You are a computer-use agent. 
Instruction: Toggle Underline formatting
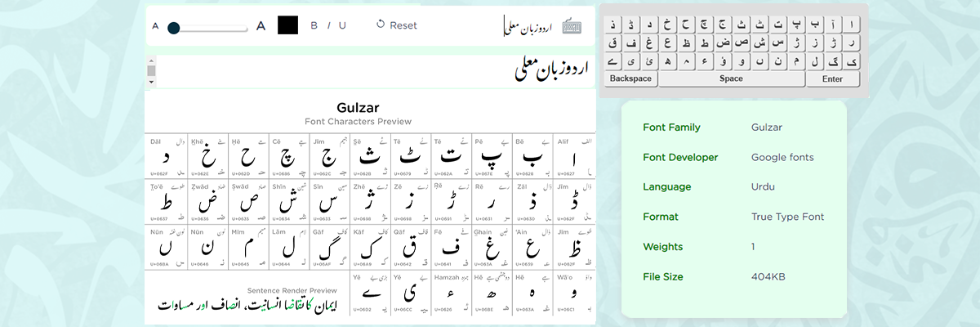[x=342, y=25]
